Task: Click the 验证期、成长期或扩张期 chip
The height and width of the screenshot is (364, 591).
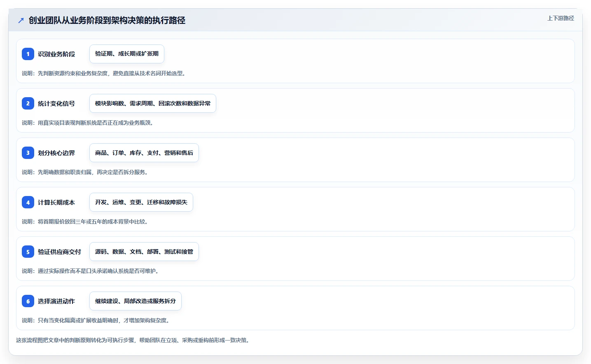Action: 127,54
